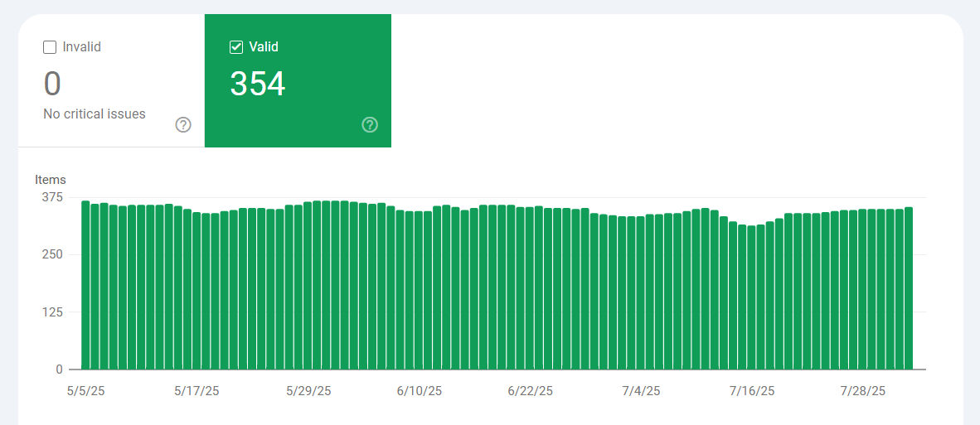Select the Invalid 0 card
Viewport: 980px width, 425px height.
(x=111, y=81)
